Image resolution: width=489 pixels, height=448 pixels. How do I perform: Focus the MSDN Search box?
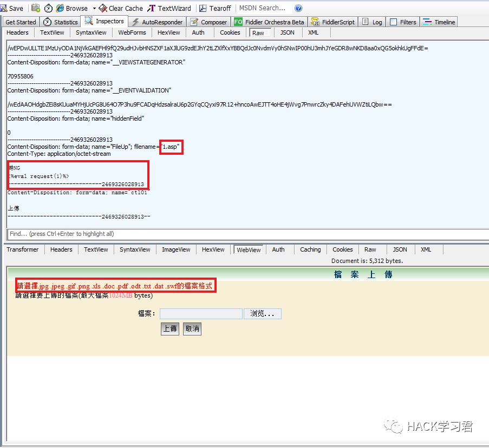click(x=264, y=8)
